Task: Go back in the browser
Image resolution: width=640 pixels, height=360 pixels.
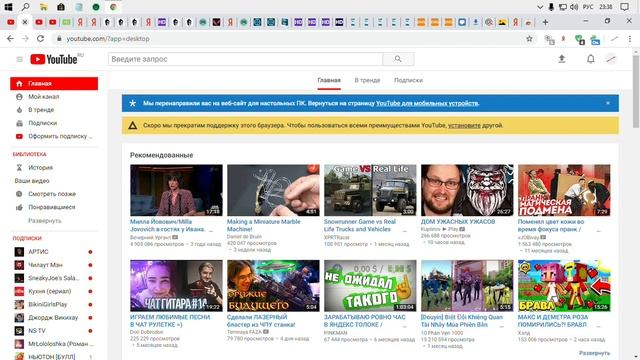Action: (10, 39)
